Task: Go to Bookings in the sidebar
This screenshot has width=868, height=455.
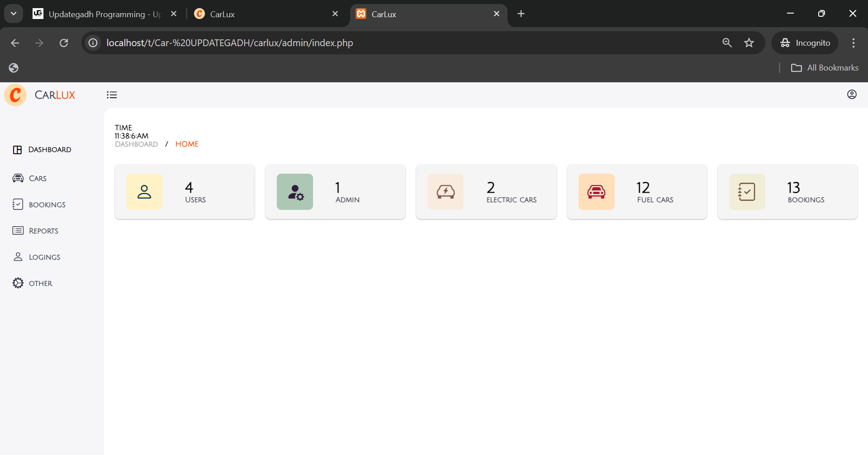Action: (x=47, y=205)
